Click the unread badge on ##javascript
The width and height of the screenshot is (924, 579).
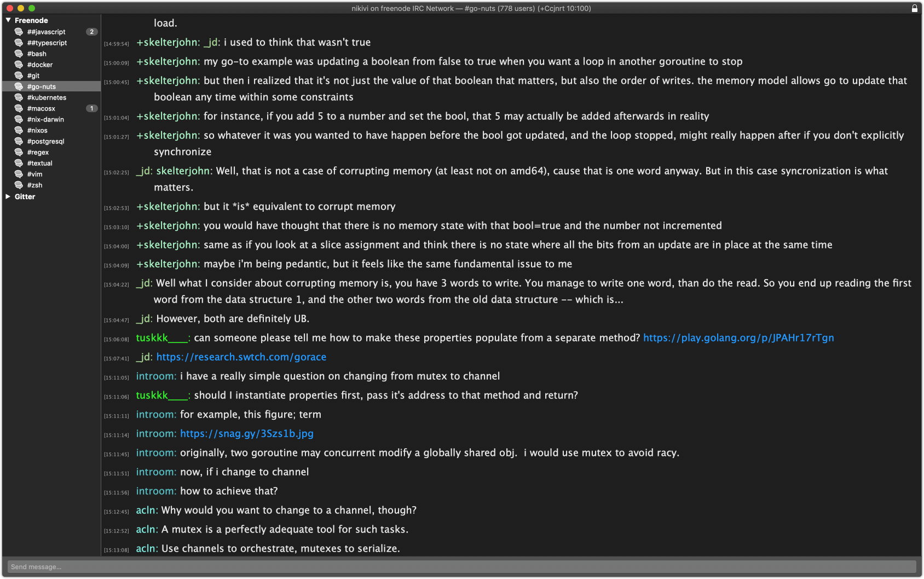[91, 32]
